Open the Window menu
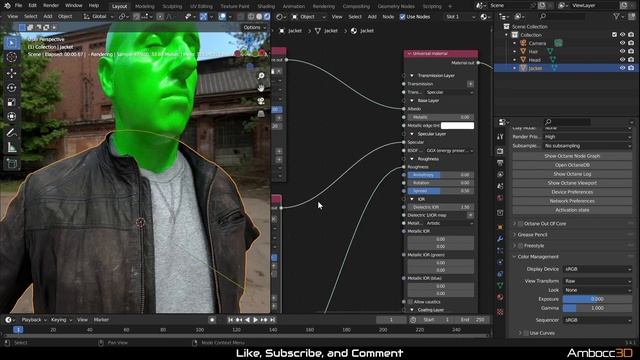Screen dimensions: 640x360 (x=73, y=6)
